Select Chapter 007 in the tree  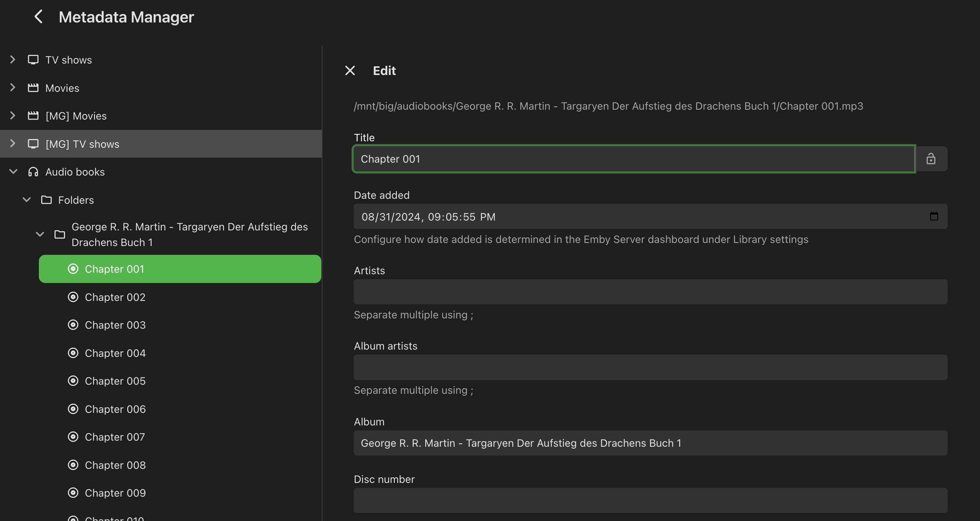[115, 437]
